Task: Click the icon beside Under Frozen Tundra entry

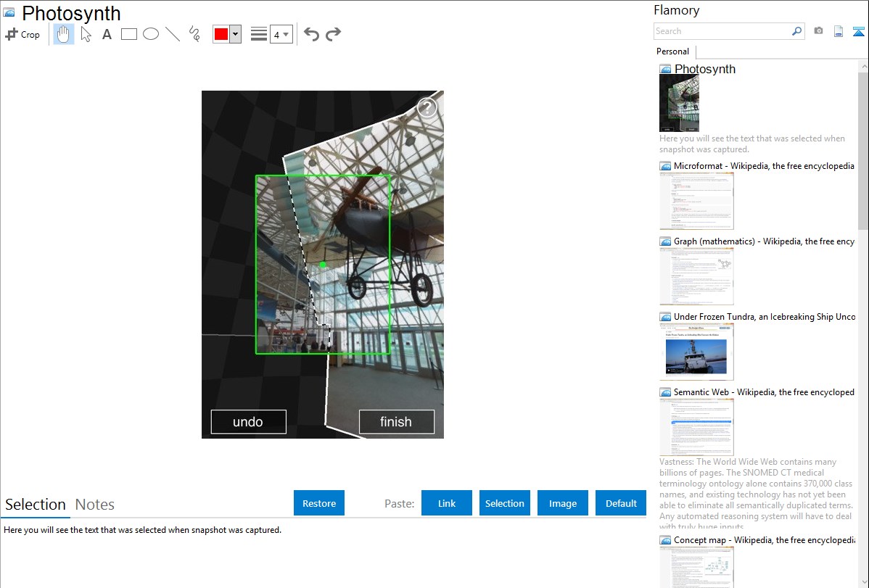Action: pos(665,317)
